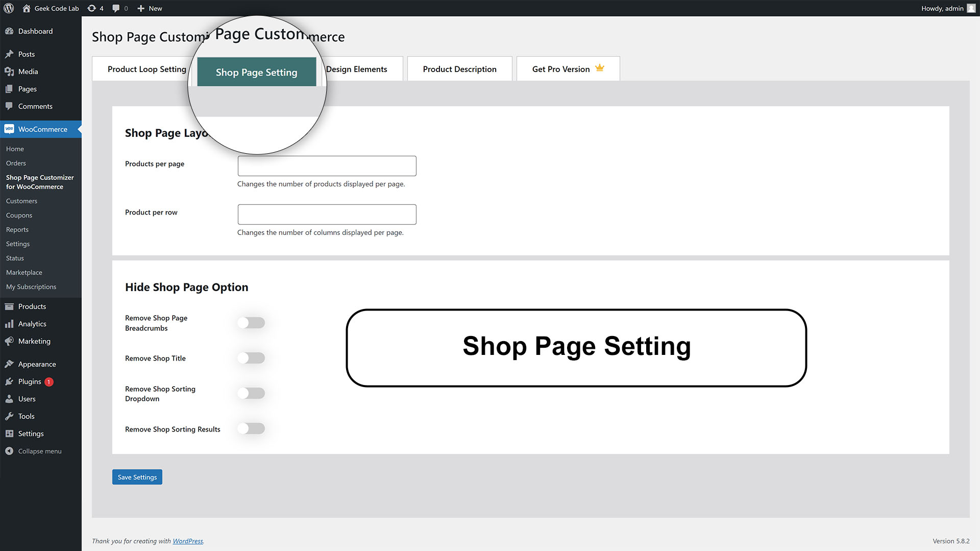
Task: Enable the Remove Shop Title toggle
Action: click(251, 358)
